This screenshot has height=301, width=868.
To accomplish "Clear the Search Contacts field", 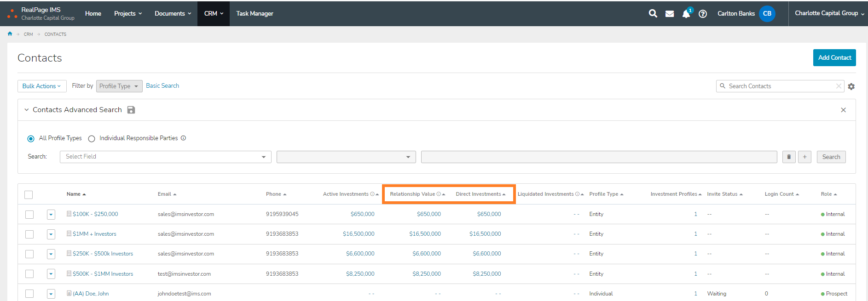I will pos(839,86).
